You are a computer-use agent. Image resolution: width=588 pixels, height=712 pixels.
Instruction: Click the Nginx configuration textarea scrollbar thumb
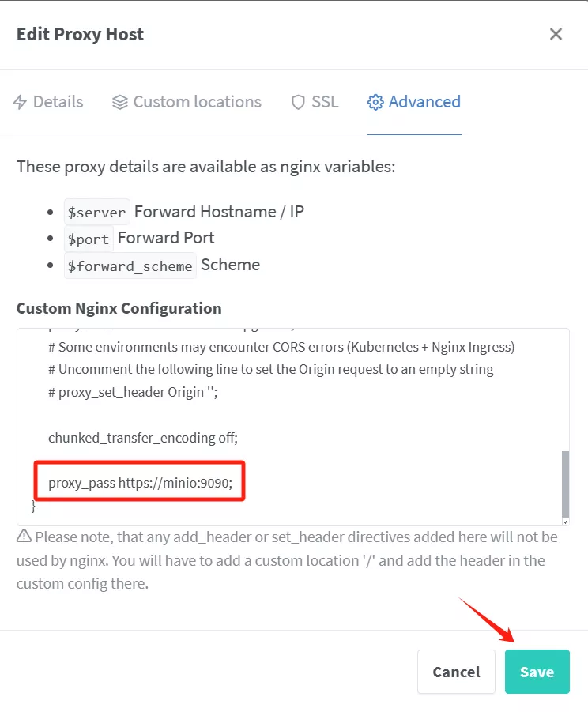coord(564,484)
